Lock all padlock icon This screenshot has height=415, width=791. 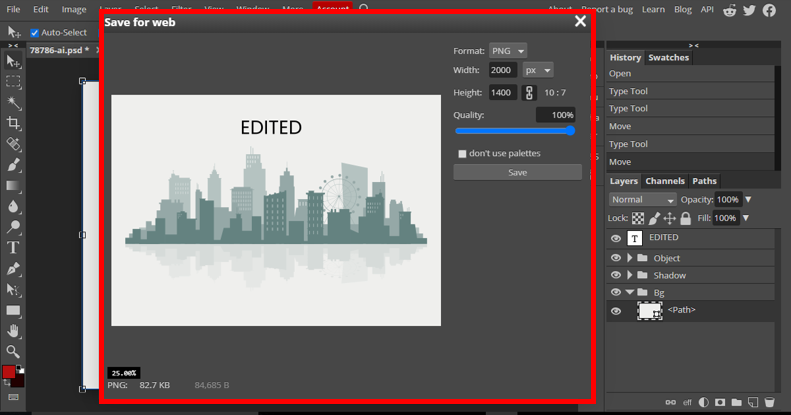pyautogui.click(x=685, y=218)
